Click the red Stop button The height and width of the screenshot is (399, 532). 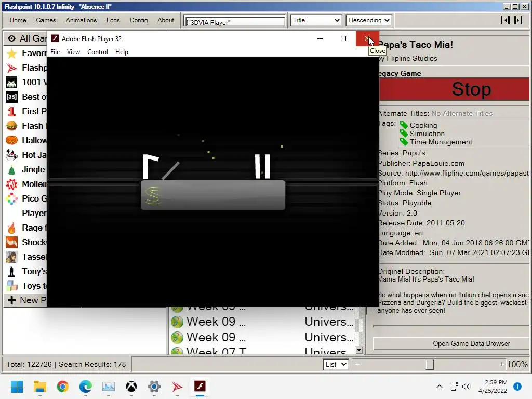454,89
